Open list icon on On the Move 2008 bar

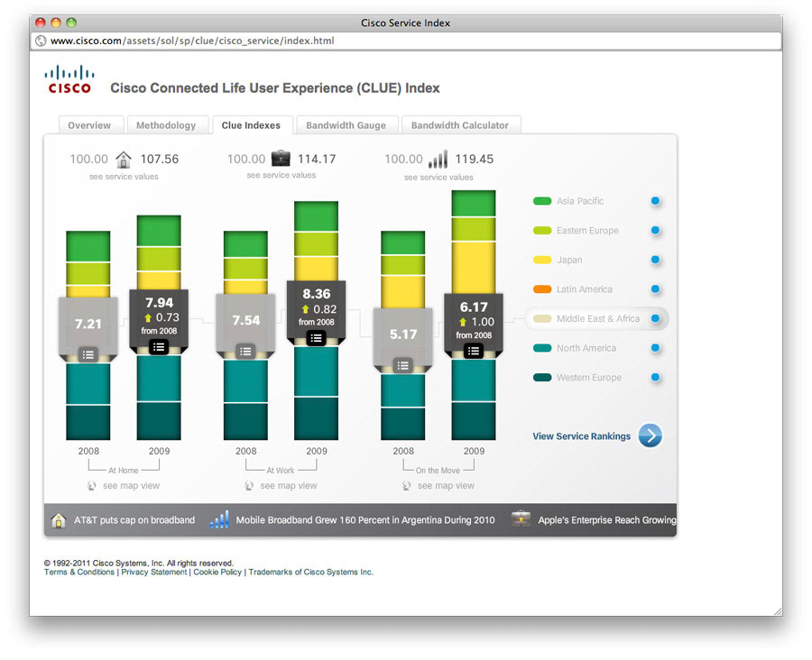click(403, 365)
